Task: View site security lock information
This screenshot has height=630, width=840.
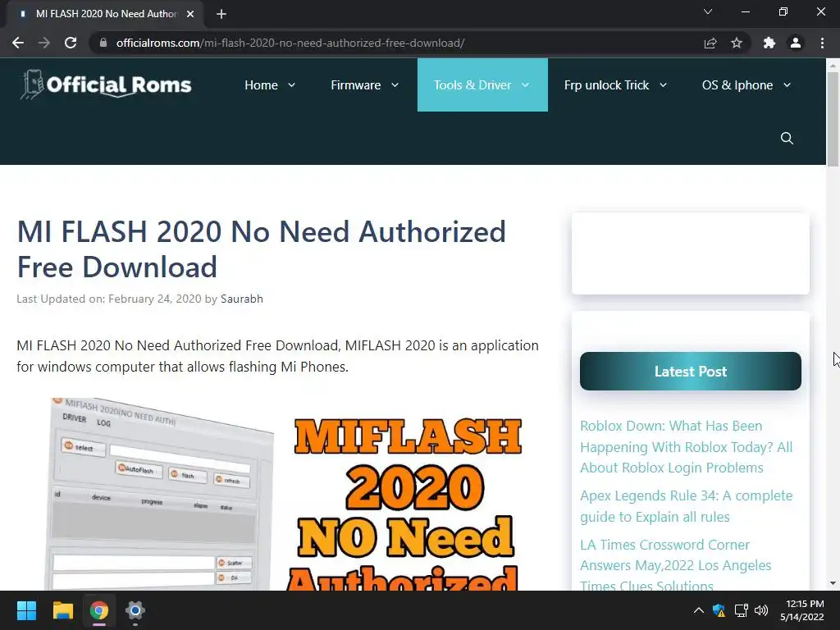Action: pos(103,43)
